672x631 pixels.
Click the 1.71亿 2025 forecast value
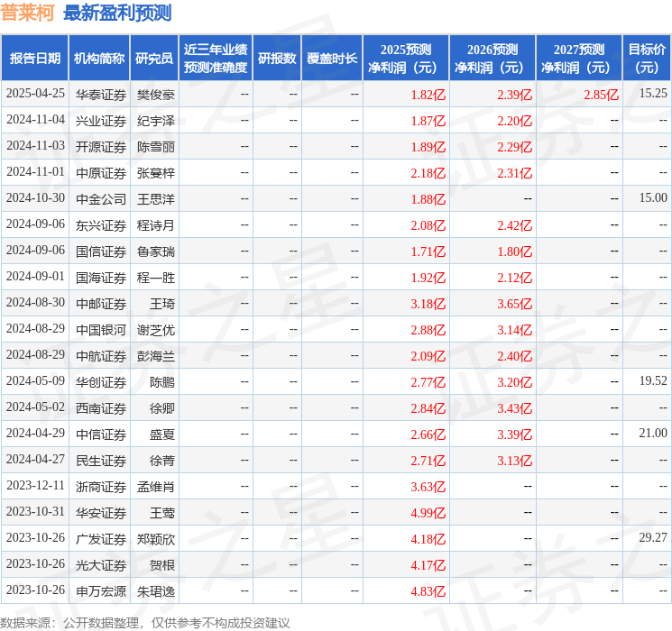[x=428, y=251]
